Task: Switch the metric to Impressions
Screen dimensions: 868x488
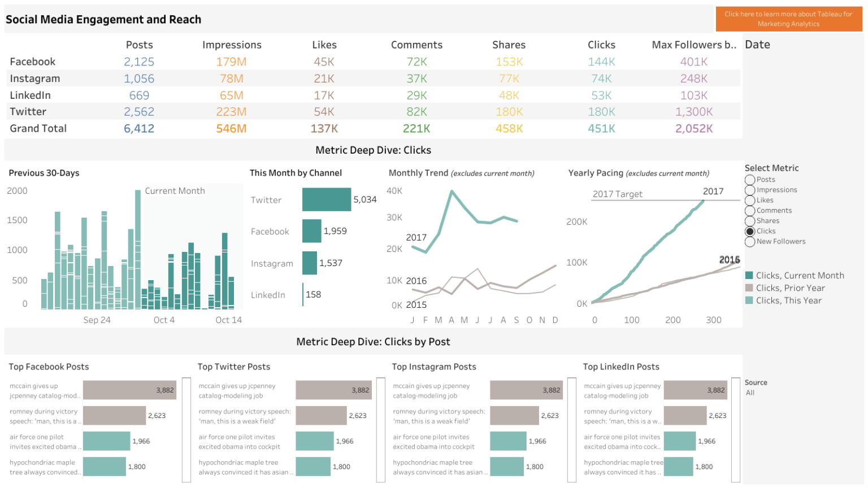Action: [752, 190]
